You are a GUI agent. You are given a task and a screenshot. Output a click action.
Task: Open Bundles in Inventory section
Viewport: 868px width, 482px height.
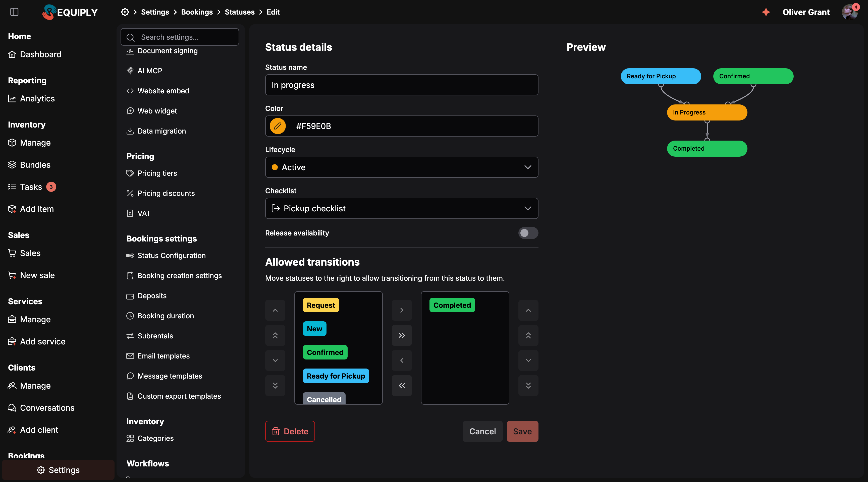point(29,165)
